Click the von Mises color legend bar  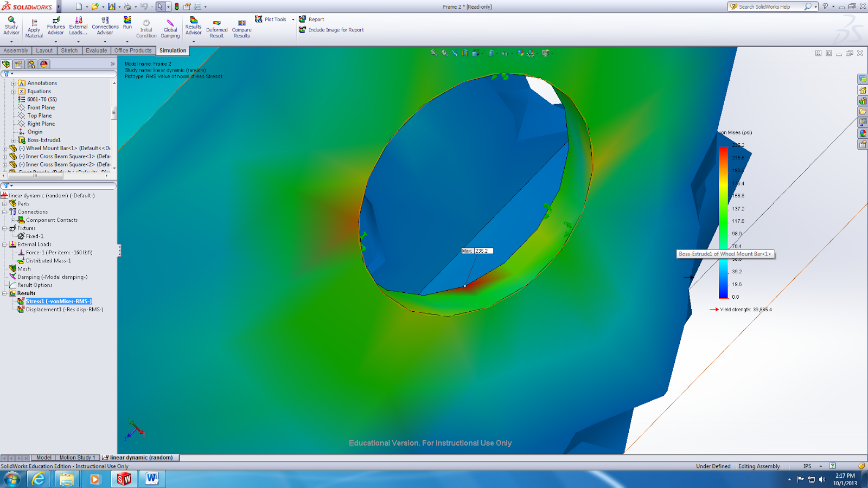[723, 222]
